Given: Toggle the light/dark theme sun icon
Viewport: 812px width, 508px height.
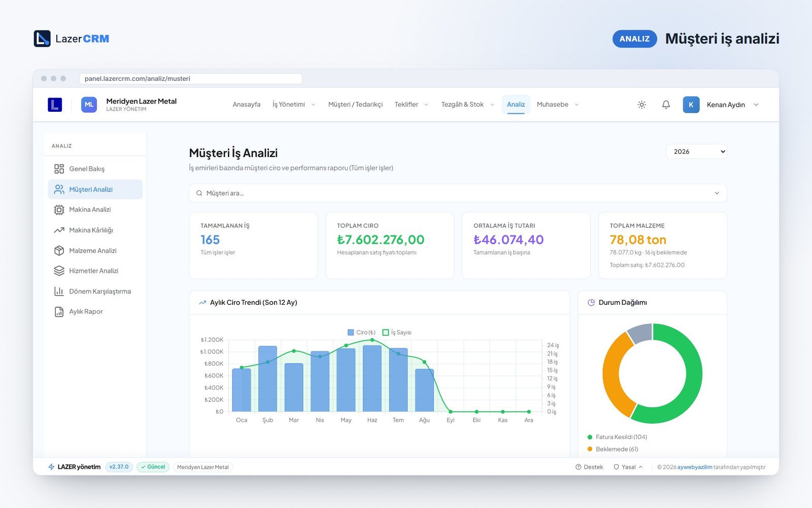Looking at the screenshot, I should (641, 105).
